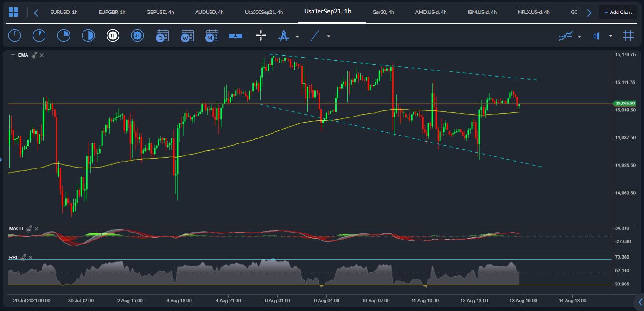
Task: Select the compass drawing tools icon
Action: pyautogui.click(x=283, y=36)
